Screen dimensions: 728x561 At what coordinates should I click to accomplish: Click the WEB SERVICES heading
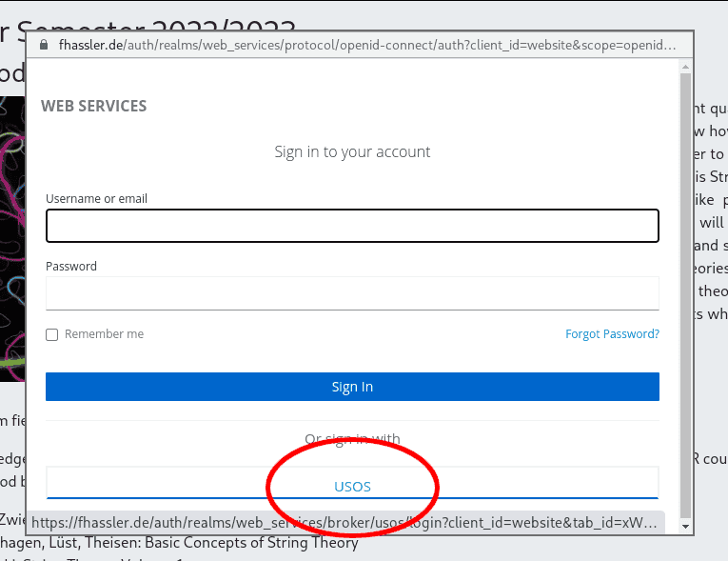[93, 106]
